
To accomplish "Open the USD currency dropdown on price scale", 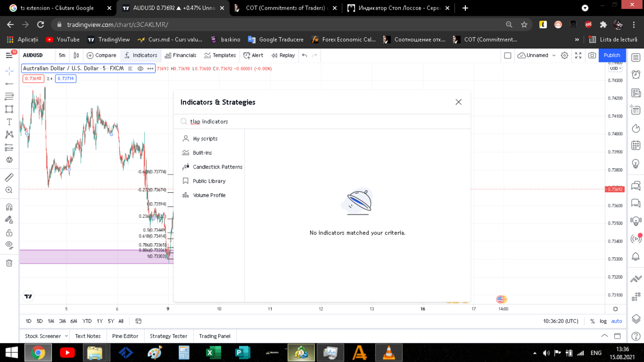I will coord(615,68).
